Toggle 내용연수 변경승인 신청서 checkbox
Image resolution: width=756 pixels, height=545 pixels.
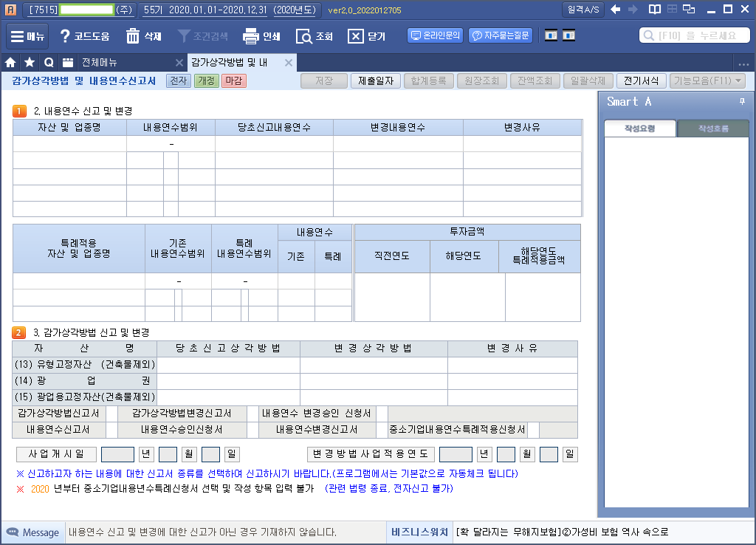(x=382, y=414)
